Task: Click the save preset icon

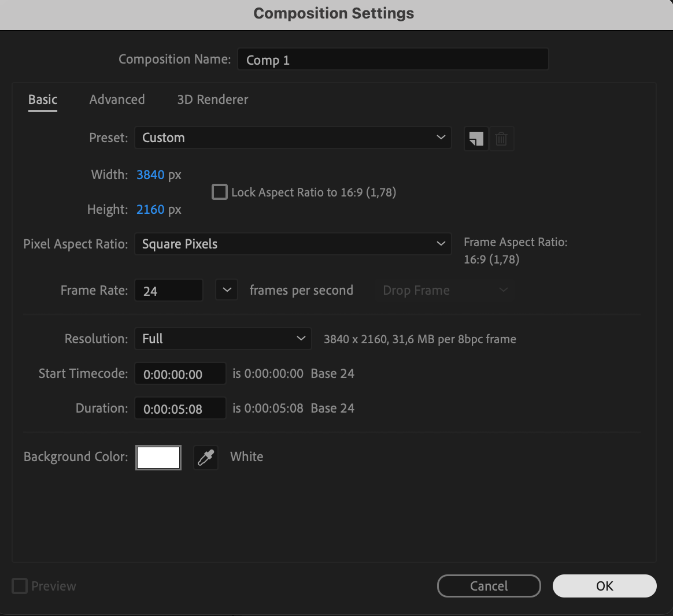Action: tap(476, 139)
